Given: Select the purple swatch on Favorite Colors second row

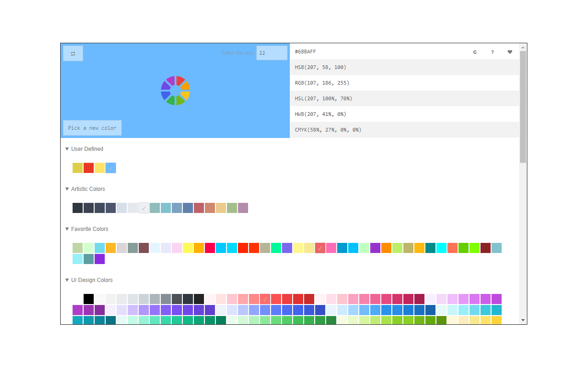Looking at the screenshot, I should (100, 259).
